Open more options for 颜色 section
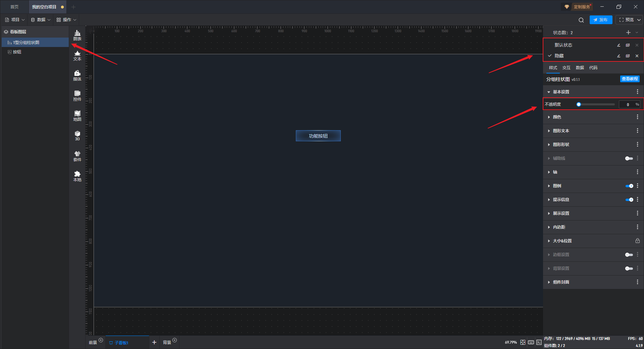The height and width of the screenshot is (349, 644). click(638, 117)
